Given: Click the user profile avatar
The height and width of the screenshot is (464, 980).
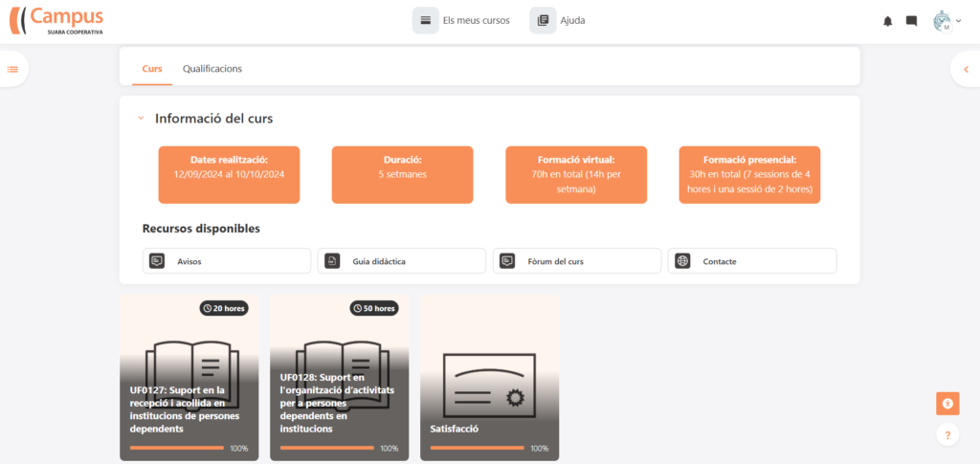Looking at the screenshot, I should [x=943, y=21].
